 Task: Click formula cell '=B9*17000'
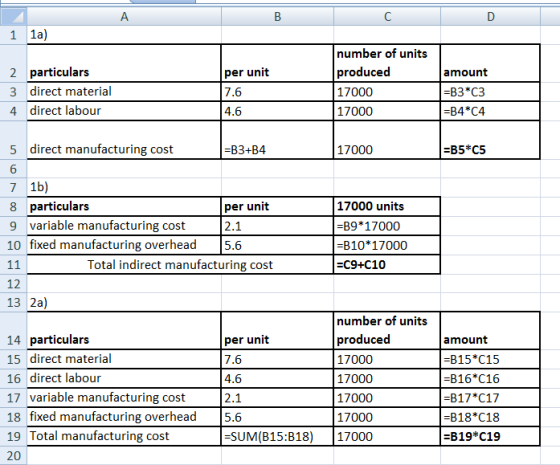[387, 226]
